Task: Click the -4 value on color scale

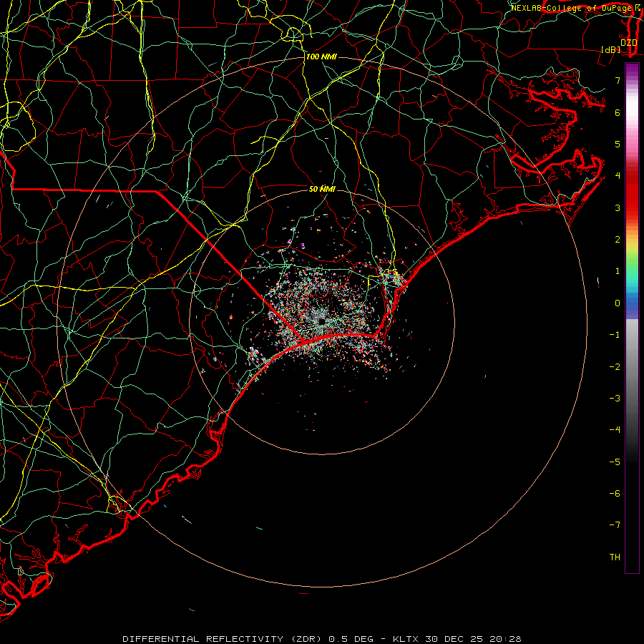Action: [x=615, y=430]
